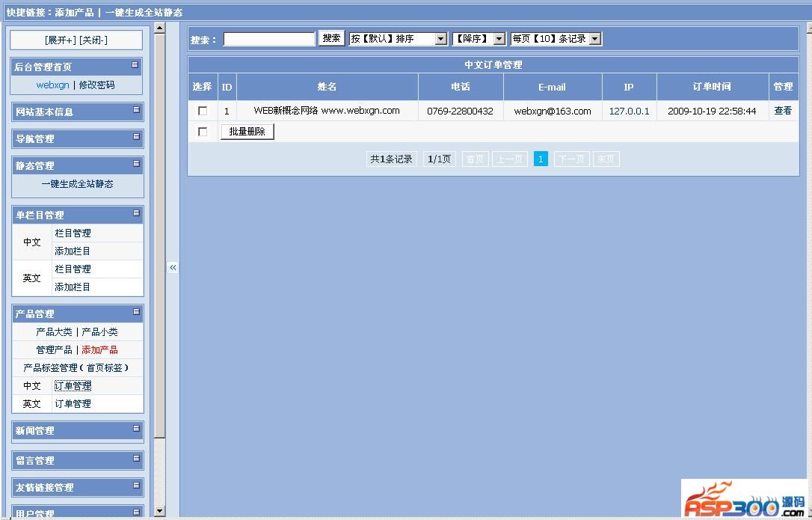
Task: Expand the 新闻管理 panel icon
Action: [136, 428]
